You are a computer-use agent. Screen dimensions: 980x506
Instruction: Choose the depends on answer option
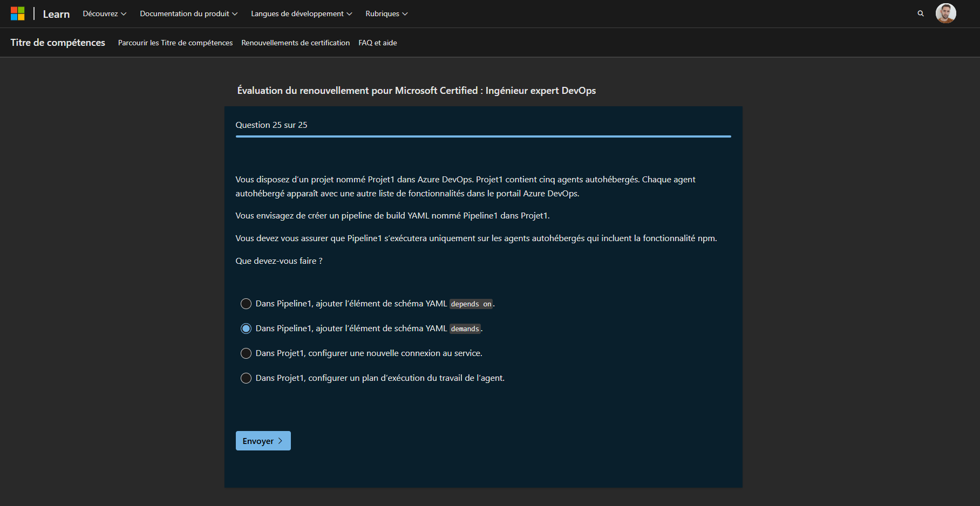click(246, 304)
